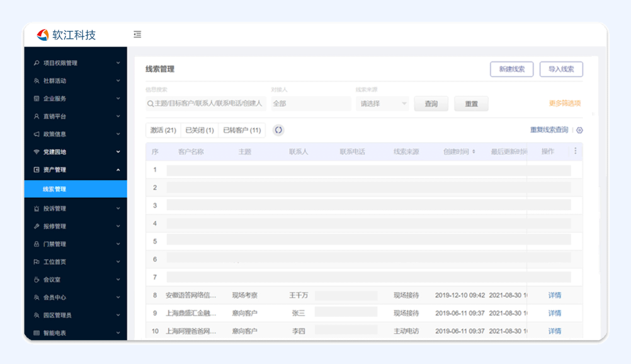631x364 pixels.
Task: Click the 导入线索 button
Action: click(561, 69)
